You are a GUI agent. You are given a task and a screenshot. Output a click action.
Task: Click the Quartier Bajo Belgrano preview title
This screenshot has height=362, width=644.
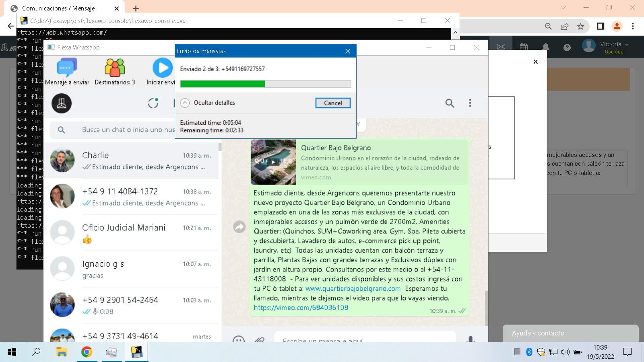(336, 148)
